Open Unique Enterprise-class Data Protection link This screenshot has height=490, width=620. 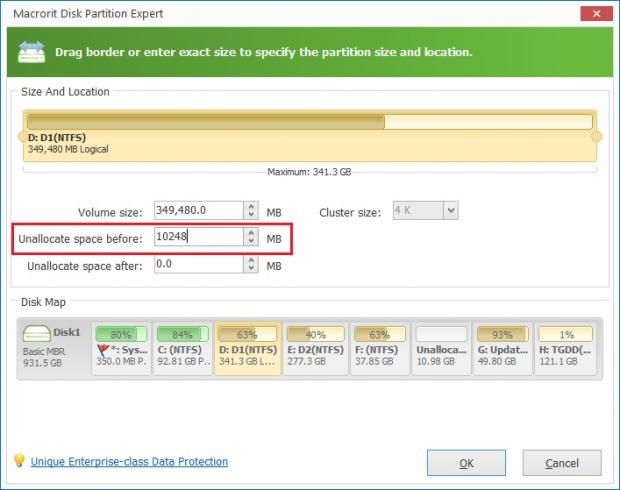click(x=129, y=462)
